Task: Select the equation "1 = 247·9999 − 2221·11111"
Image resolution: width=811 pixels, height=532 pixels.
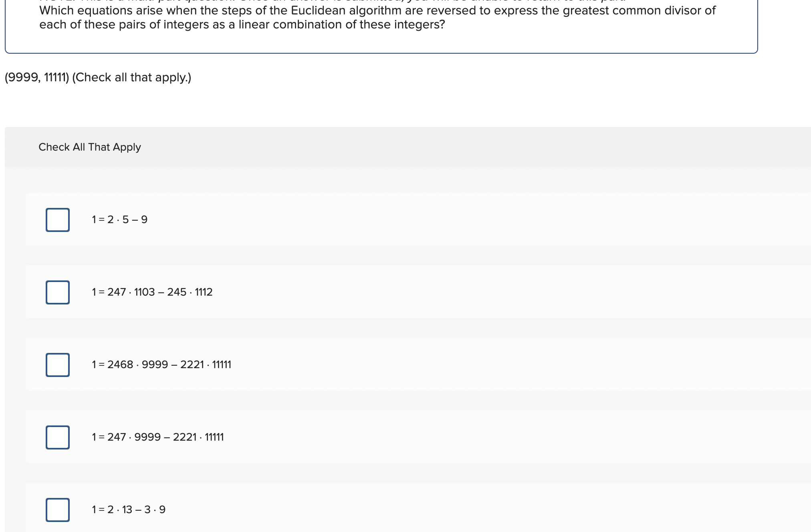Action: pyautogui.click(x=157, y=437)
